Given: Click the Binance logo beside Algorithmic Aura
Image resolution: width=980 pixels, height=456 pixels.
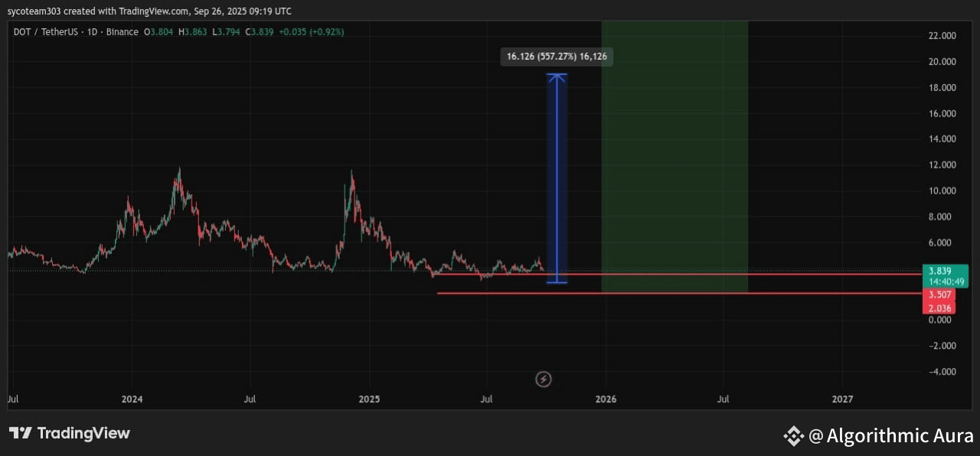Looking at the screenshot, I should pos(793,436).
